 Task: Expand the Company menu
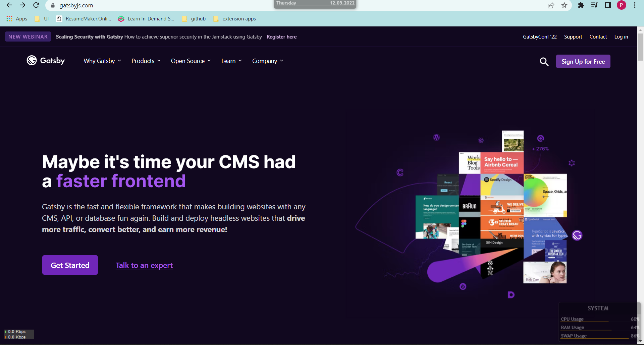point(268,61)
